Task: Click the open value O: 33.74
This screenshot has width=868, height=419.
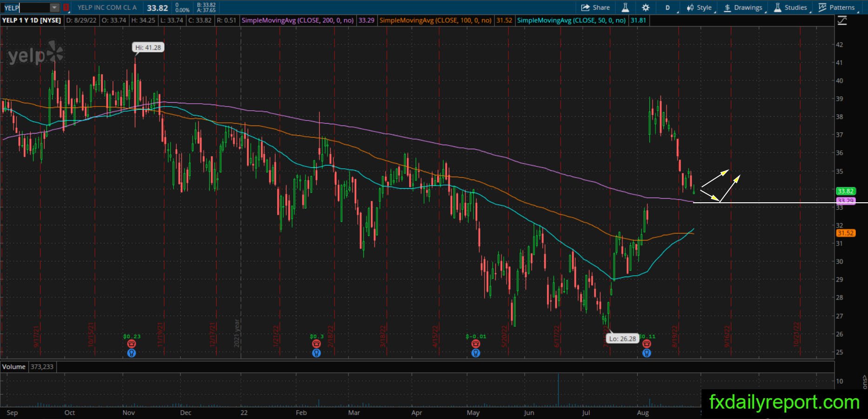Action: click(x=114, y=20)
